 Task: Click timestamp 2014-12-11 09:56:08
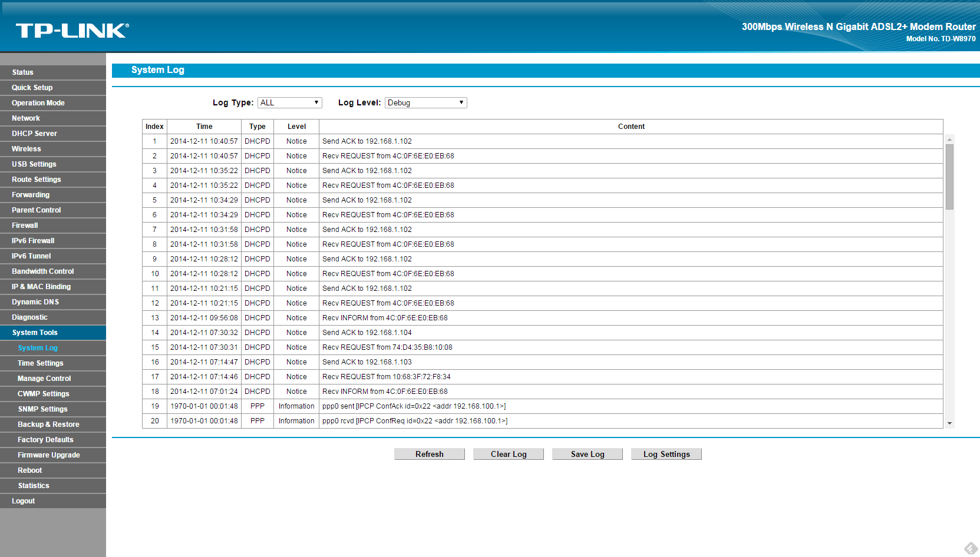[x=204, y=318]
